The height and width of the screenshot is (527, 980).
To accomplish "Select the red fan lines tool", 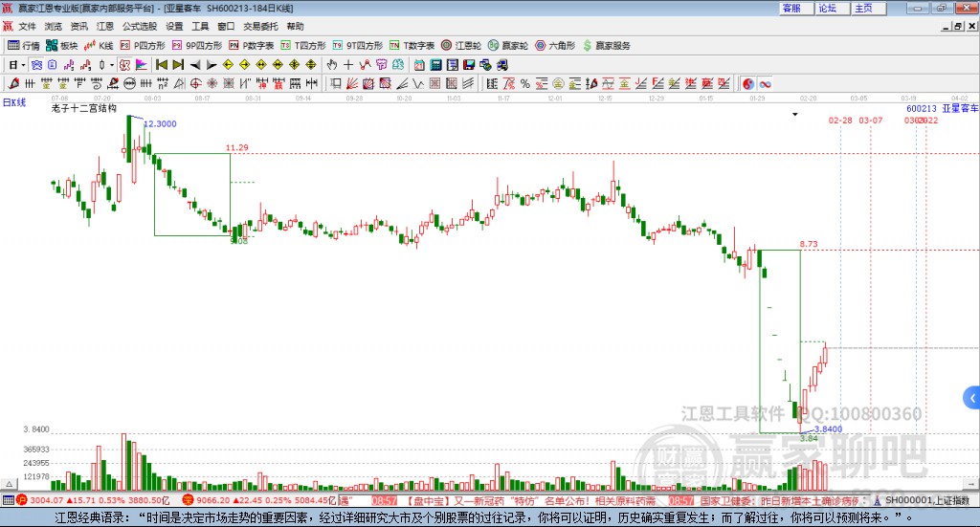I will (352, 83).
